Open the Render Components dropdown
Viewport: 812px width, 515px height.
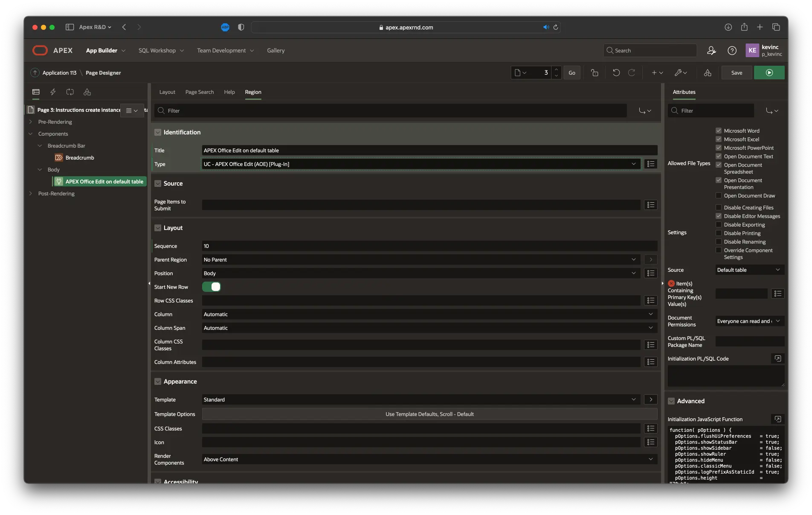click(x=429, y=459)
